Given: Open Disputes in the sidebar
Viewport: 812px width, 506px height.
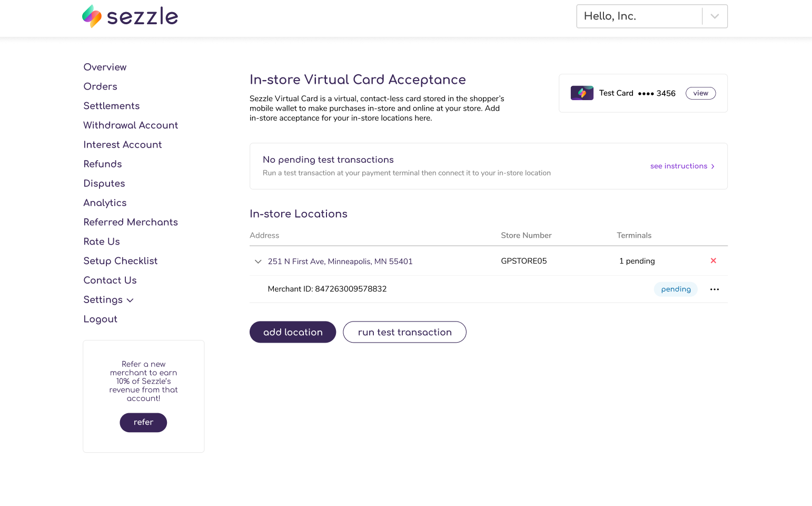Looking at the screenshot, I should click(104, 183).
